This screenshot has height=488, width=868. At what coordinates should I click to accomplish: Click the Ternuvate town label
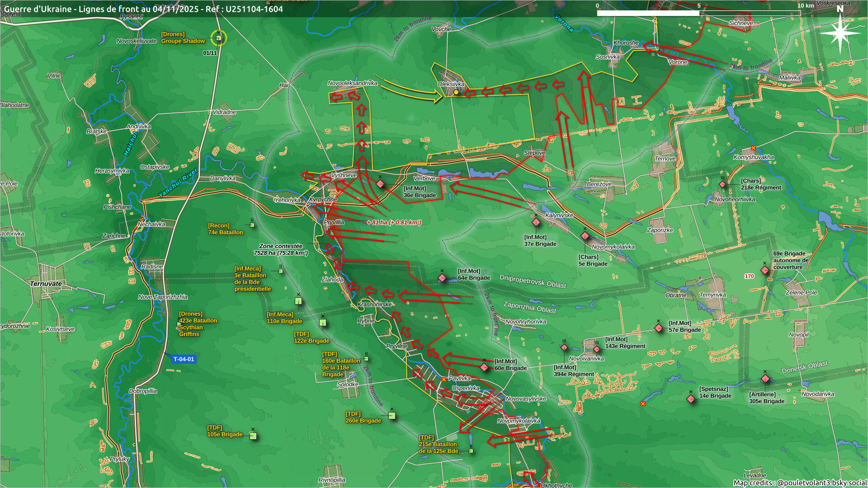point(46,284)
